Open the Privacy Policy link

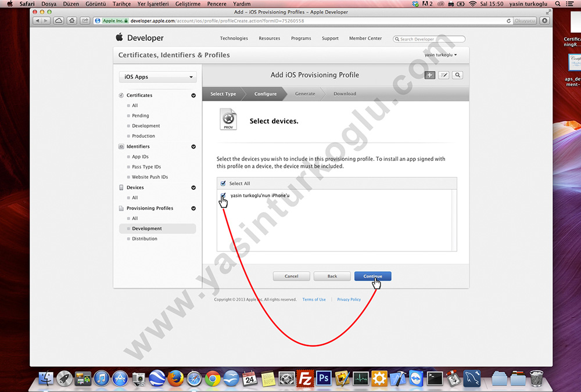tap(349, 300)
